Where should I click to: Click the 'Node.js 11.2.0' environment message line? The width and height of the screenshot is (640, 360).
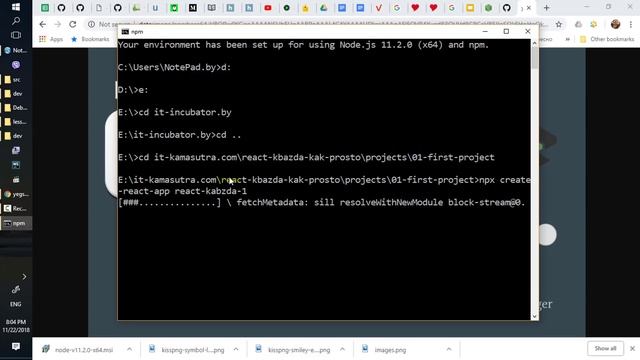click(303, 45)
